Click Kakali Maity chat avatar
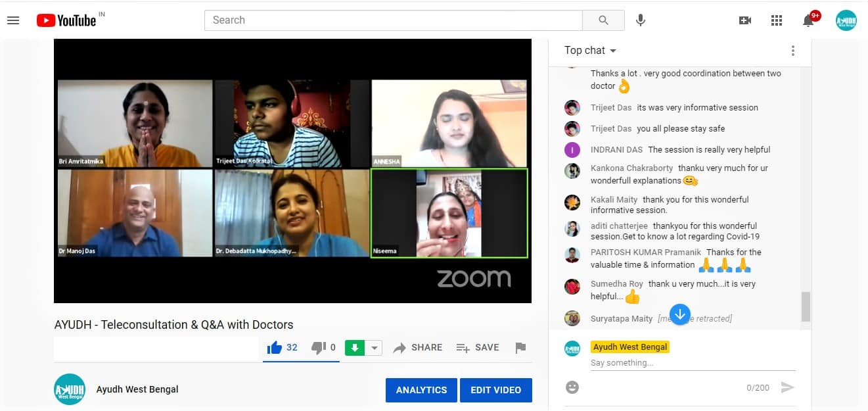Screen dimensions: 868x411 click(572, 203)
